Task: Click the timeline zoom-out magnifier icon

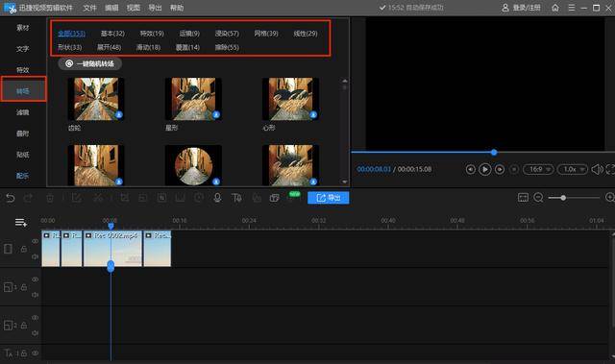Action: click(x=538, y=198)
